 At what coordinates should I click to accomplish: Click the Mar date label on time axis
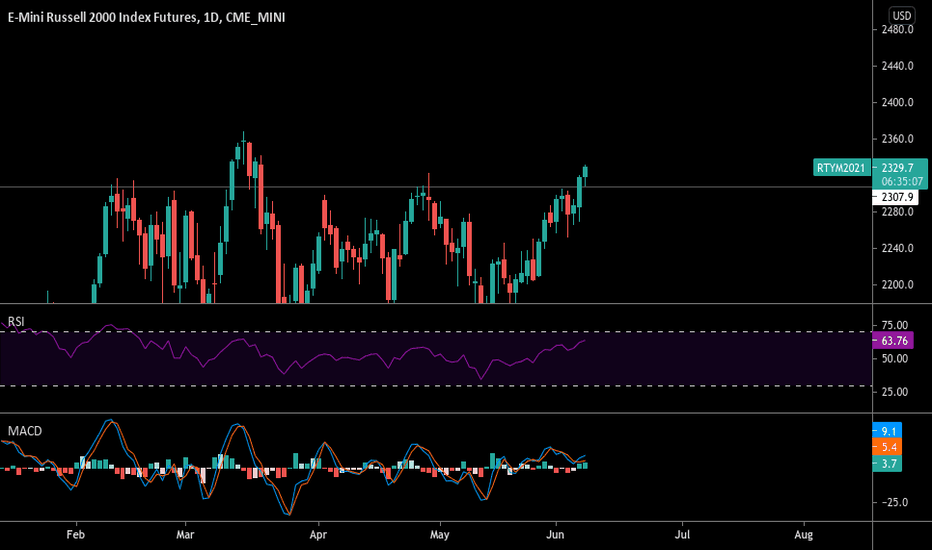click(185, 535)
